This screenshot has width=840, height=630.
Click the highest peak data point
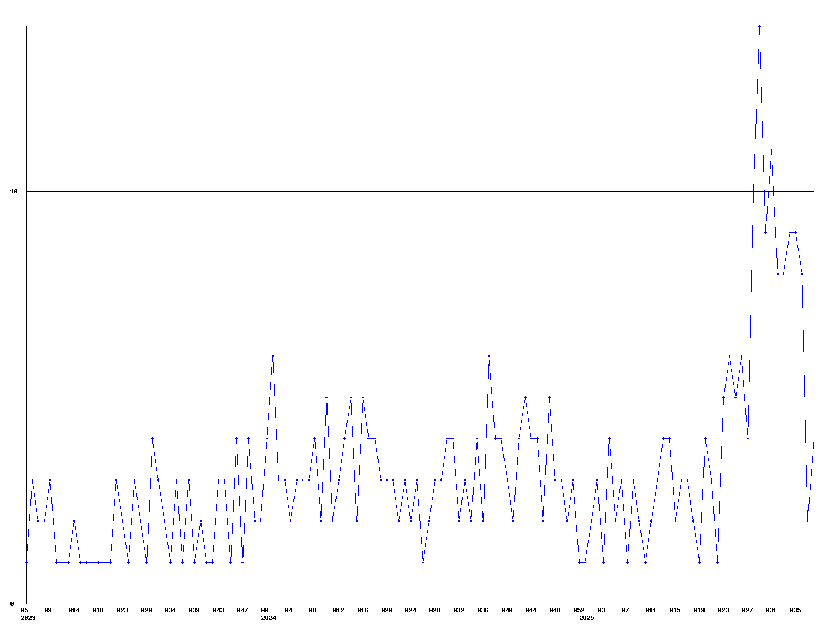pyautogui.click(x=759, y=26)
